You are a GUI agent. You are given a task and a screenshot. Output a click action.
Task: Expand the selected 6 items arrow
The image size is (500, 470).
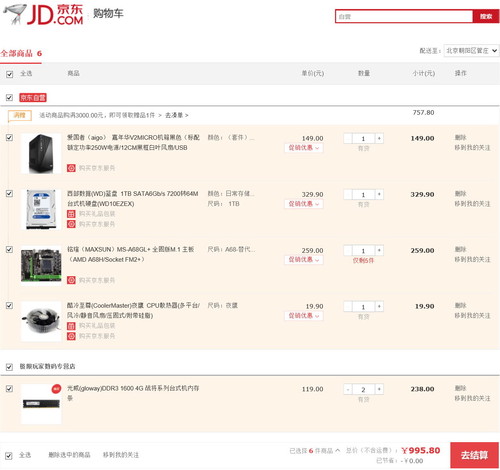(x=337, y=451)
